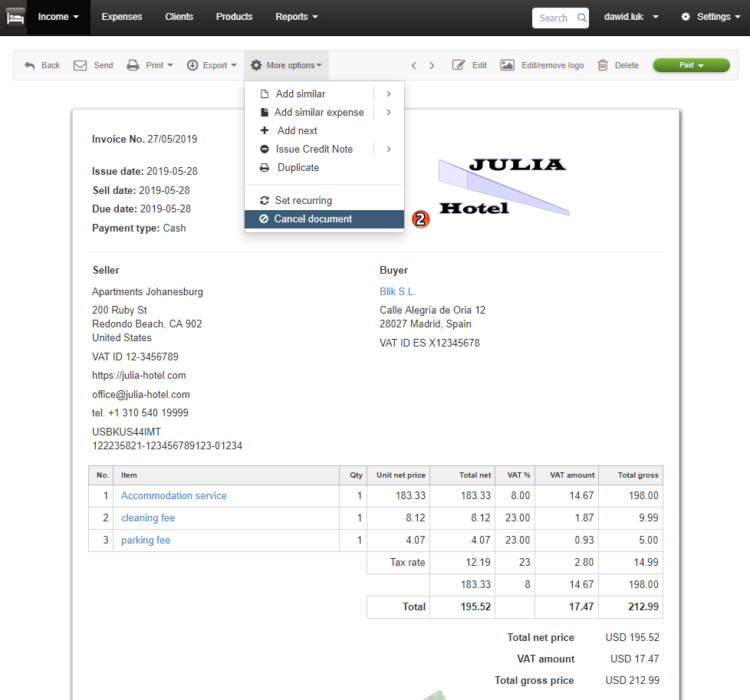The height and width of the screenshot is (700, 750).
Task: Open the Income dropdown menu
Action: 58,17
